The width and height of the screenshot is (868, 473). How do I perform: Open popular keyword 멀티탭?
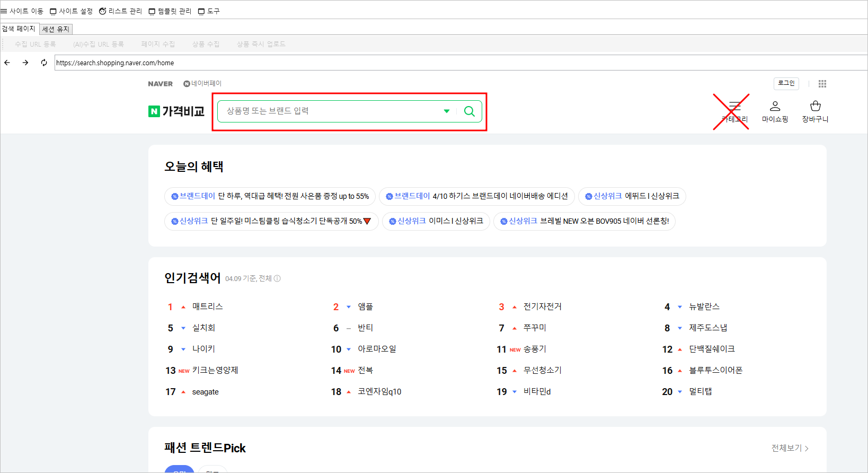pos(701,391)
